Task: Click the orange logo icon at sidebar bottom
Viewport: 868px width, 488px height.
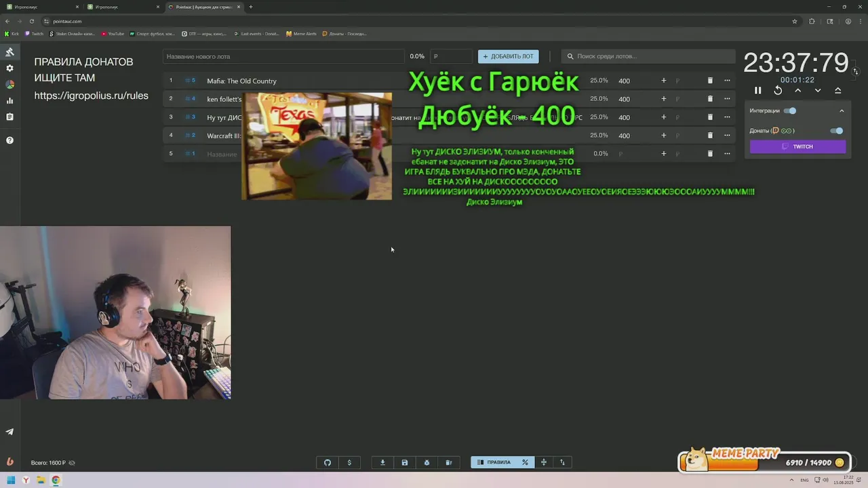Action: (x=9, y=462)
